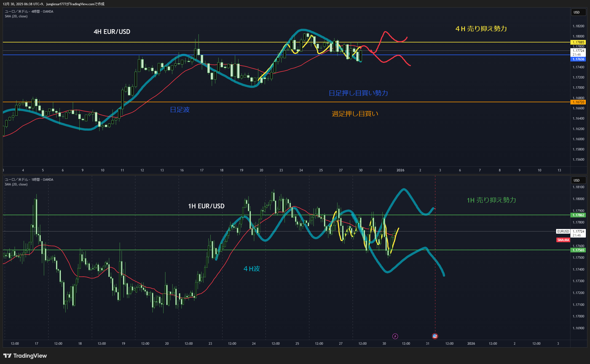Click the US flag economic event icon
The width and height of the screenshot is (590, 364).
435,336
